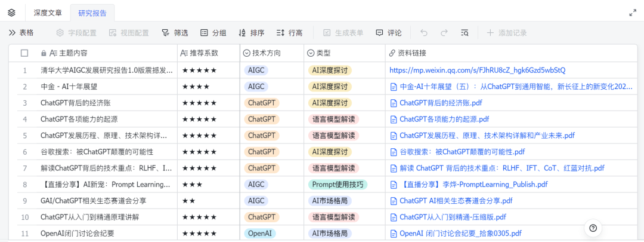
Task: Click the layers stack icon
Action: 12,12
